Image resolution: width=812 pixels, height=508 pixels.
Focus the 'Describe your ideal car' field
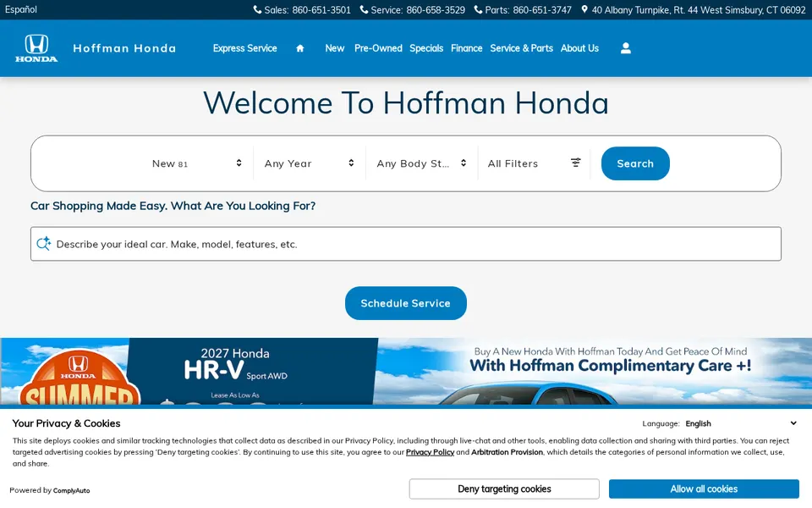tap(405, 244)
